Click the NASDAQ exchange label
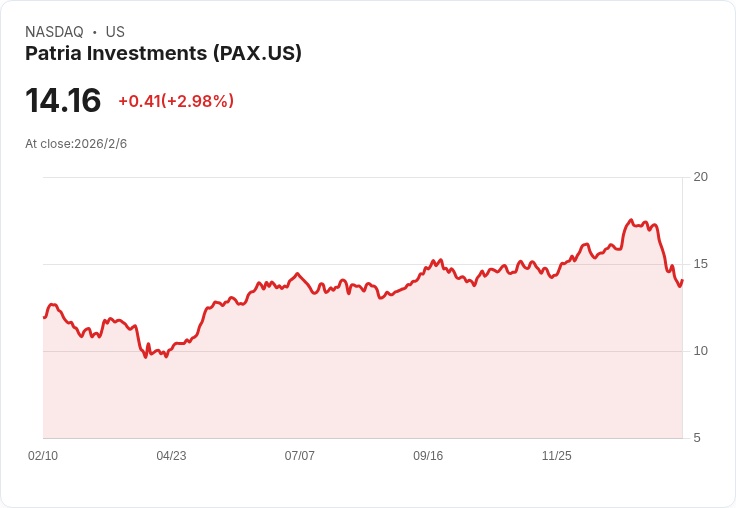Viewport: 736px width, 508px height. click(54, 32)
